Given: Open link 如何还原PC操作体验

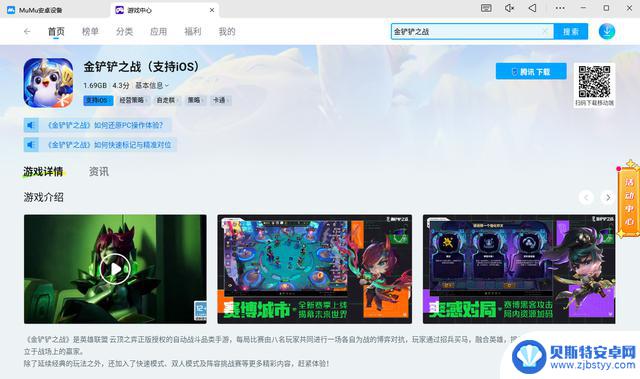Looking at the screenshot, I should 105,125.
